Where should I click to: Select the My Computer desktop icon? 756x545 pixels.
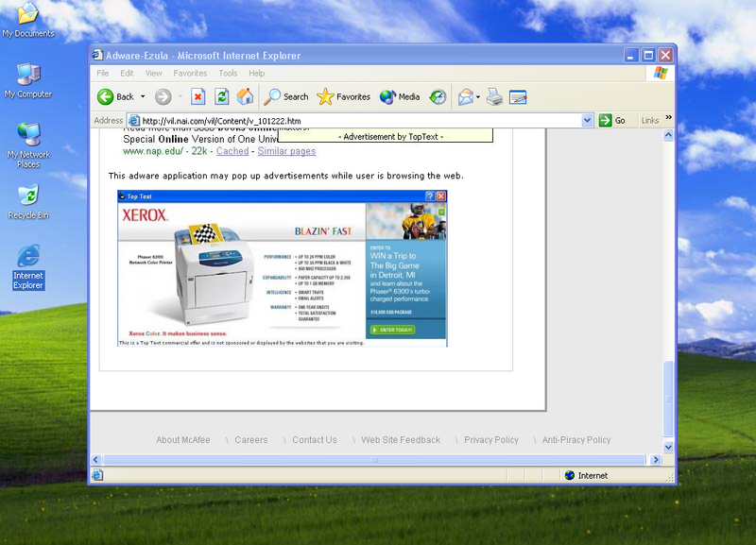(x=28, y=80)
